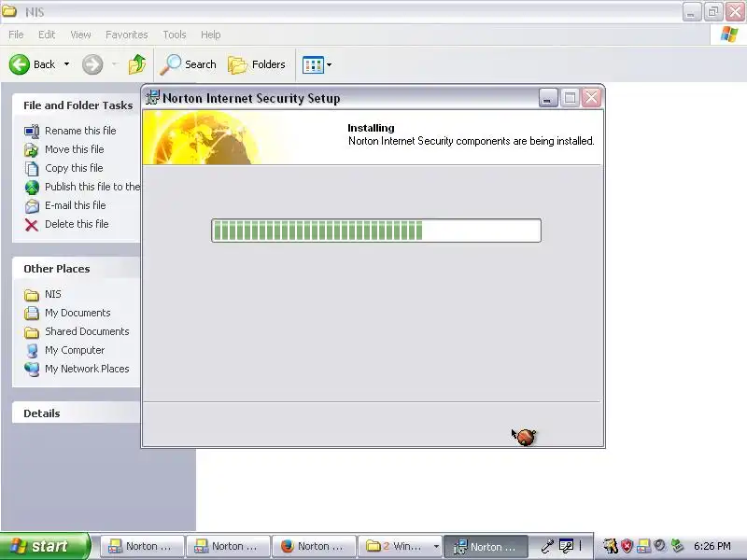Click the Start button
The height and width of the screenshot is (560, 747).
pos(44,546)
